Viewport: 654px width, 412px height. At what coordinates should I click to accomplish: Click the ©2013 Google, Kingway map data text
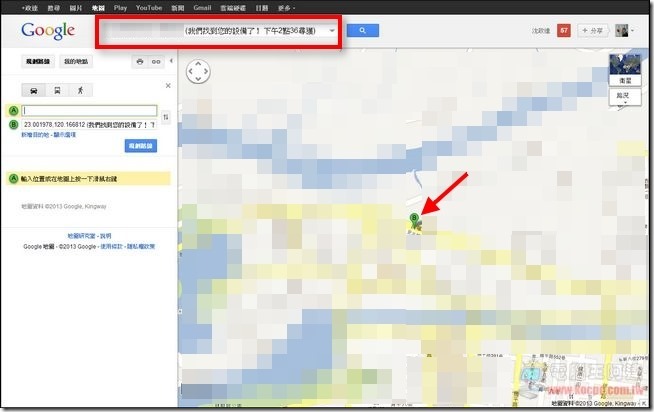pos(64,206)
